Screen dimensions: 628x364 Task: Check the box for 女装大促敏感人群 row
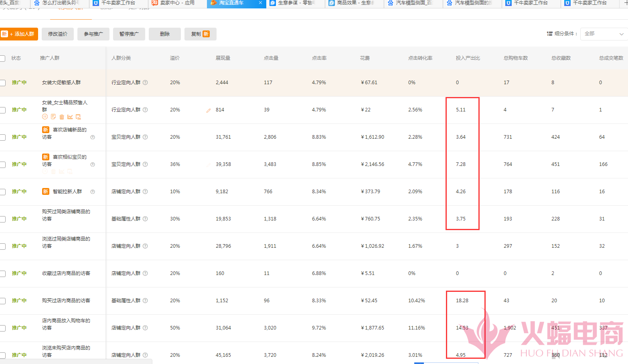point(2,83)
